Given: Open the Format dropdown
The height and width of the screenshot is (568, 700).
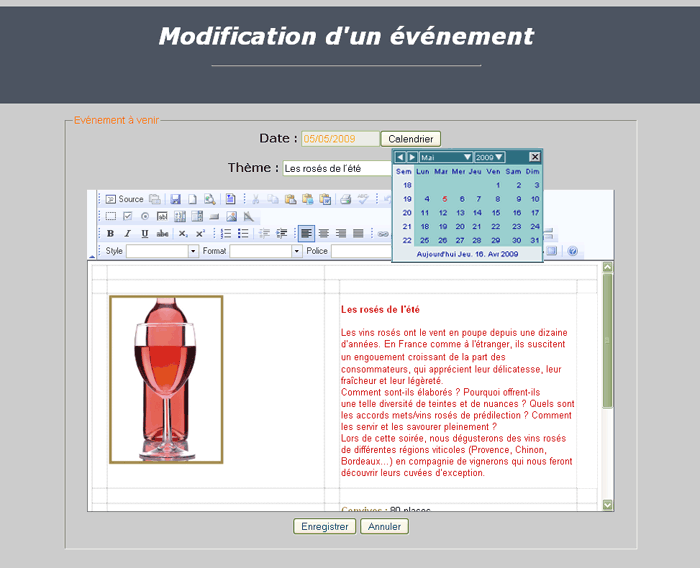Looking at the screenshot, I should [x=296, y=251].
